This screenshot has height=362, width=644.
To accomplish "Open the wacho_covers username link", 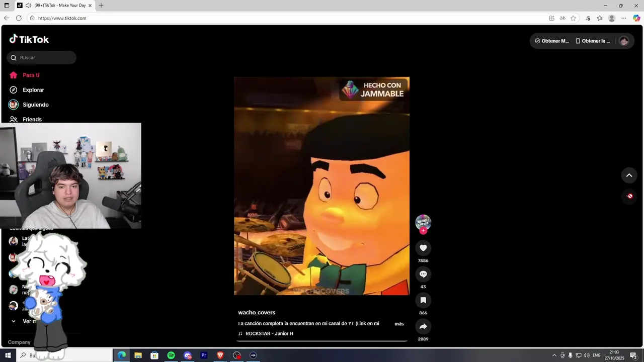I will coord(257,312).
